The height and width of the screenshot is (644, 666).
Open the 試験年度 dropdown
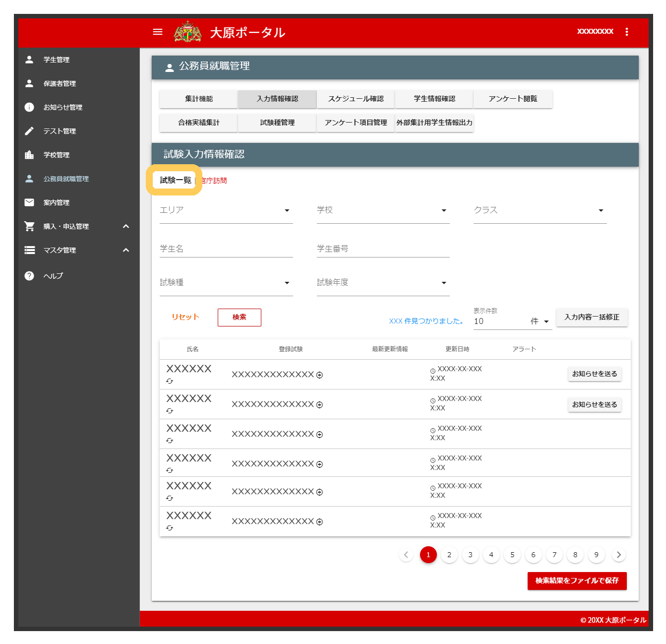(383, 283)
